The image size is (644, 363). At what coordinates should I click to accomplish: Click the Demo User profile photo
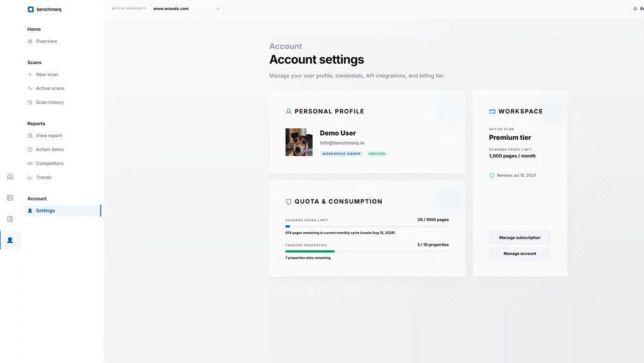pyautogui.click(x=299, y=142)
